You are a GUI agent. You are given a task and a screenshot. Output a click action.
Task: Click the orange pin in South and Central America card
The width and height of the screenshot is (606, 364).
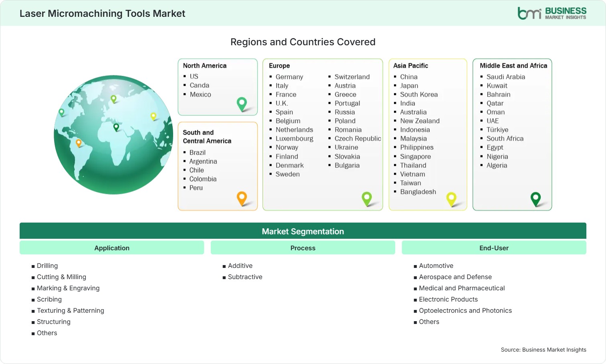(x=242, y=199)
